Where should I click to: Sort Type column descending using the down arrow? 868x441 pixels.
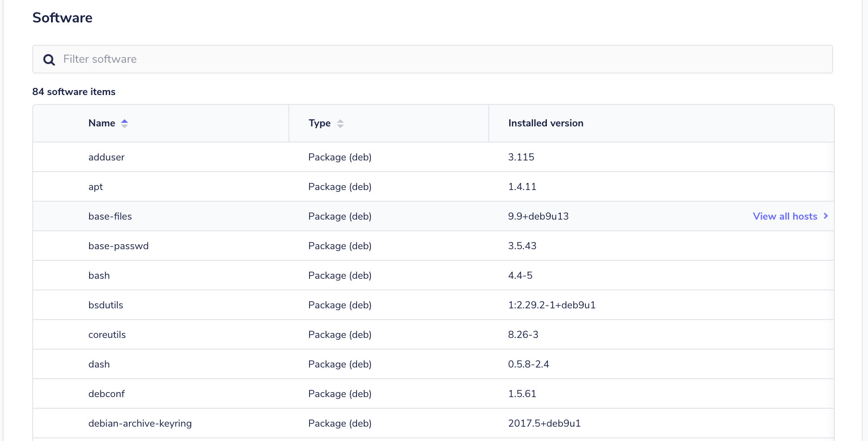click(340, 125)
